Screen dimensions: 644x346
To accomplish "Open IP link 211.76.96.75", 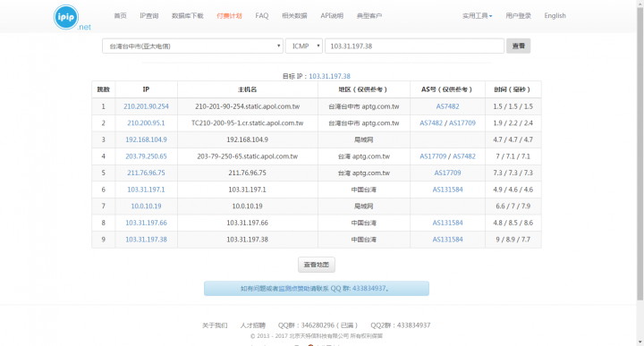I will click(x=146, y=173).
